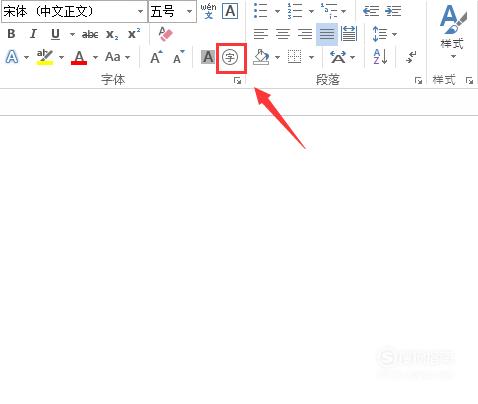Open 样式 Styles gallery button
478x404 pixels.
[x=453, y=32]
